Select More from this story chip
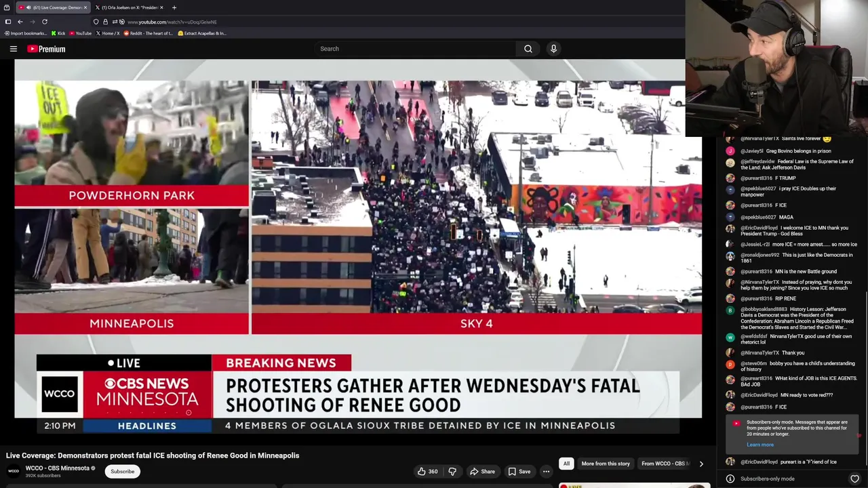The height and width of the screenshot is (488, 868). 606,464
